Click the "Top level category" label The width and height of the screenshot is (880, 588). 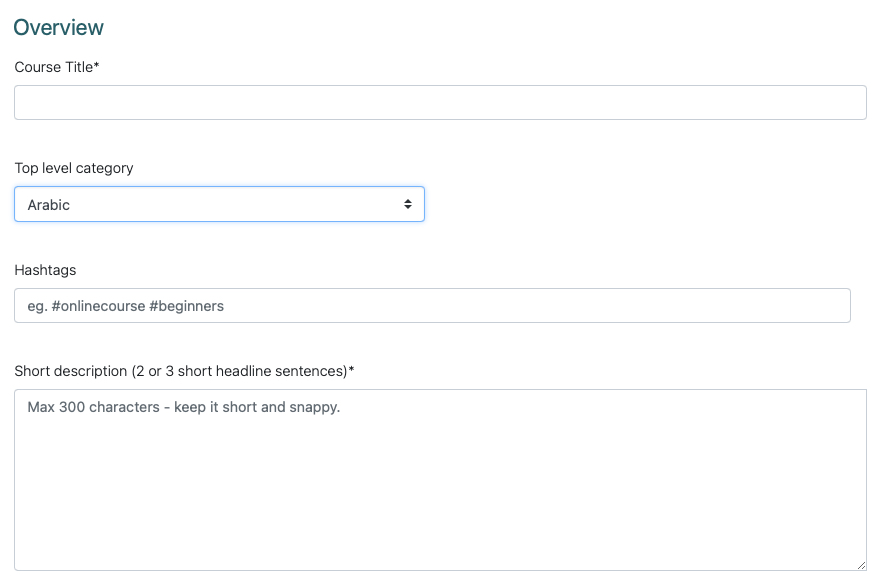coord(74,168)
